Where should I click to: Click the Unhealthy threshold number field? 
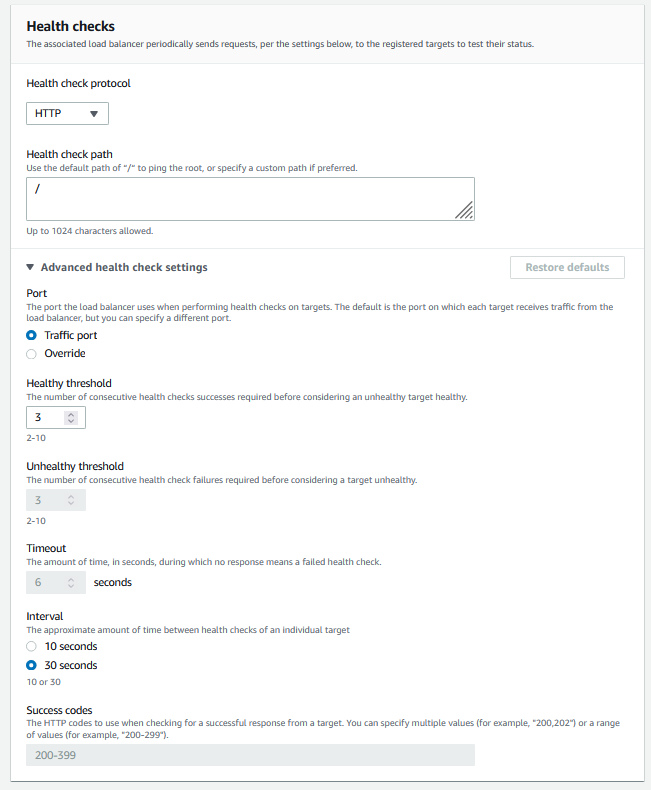pyautogui.click(x=47, y=500)
